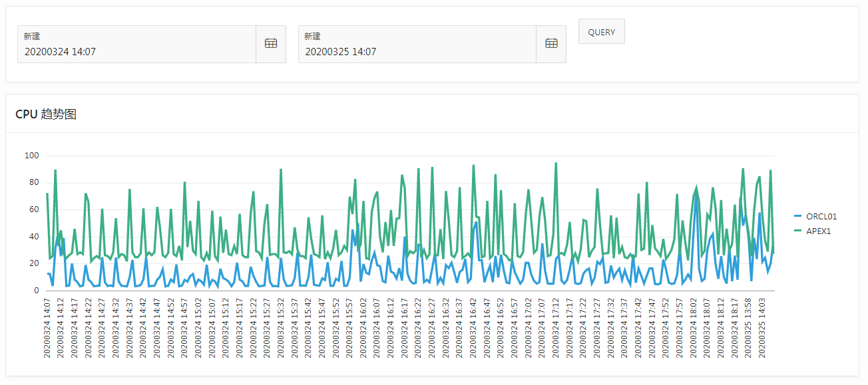Click the green APEX1 legend color marker

coord(798,231)
